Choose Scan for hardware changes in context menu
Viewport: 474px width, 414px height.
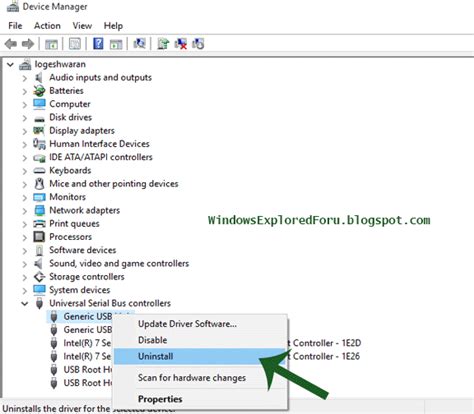click(200, 378)
